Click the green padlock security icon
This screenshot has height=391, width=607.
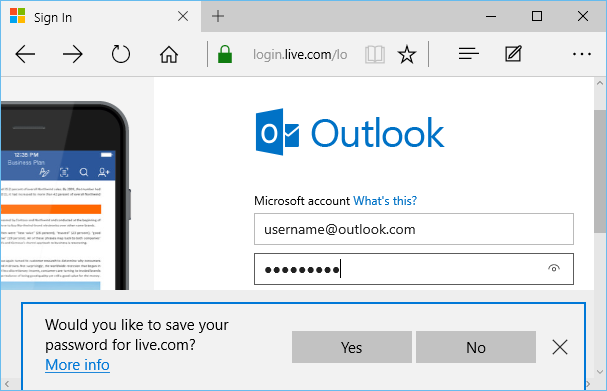point(225,54)
